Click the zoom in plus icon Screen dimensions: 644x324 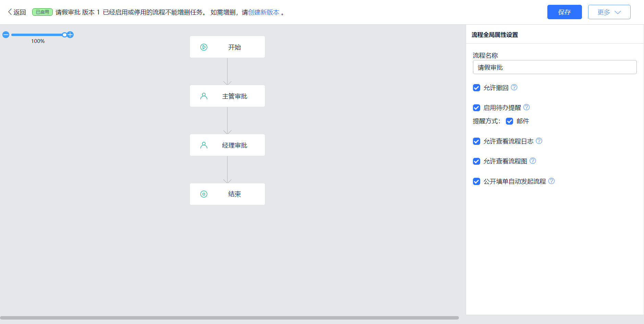click(x=70, y=35)
